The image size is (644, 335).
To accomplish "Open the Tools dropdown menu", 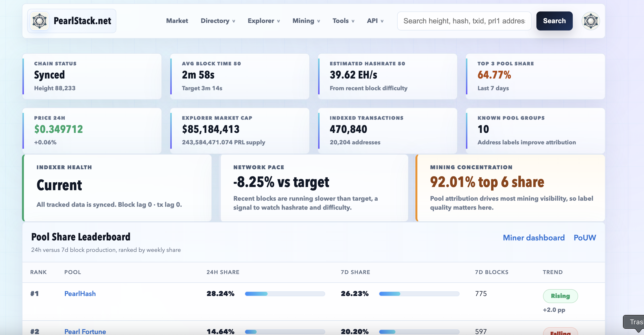I will pyautogui.click(x=343, y=21).
